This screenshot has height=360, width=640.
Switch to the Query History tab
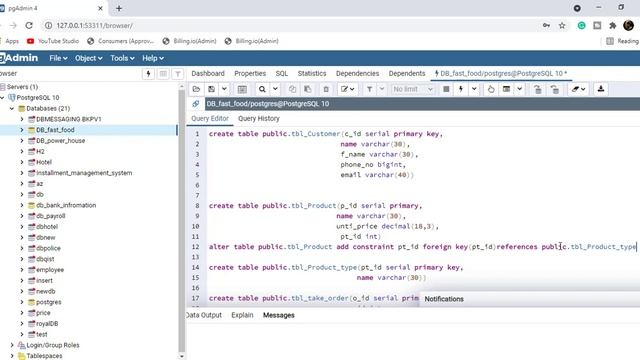pyautogui.click(x=259, y=118)
